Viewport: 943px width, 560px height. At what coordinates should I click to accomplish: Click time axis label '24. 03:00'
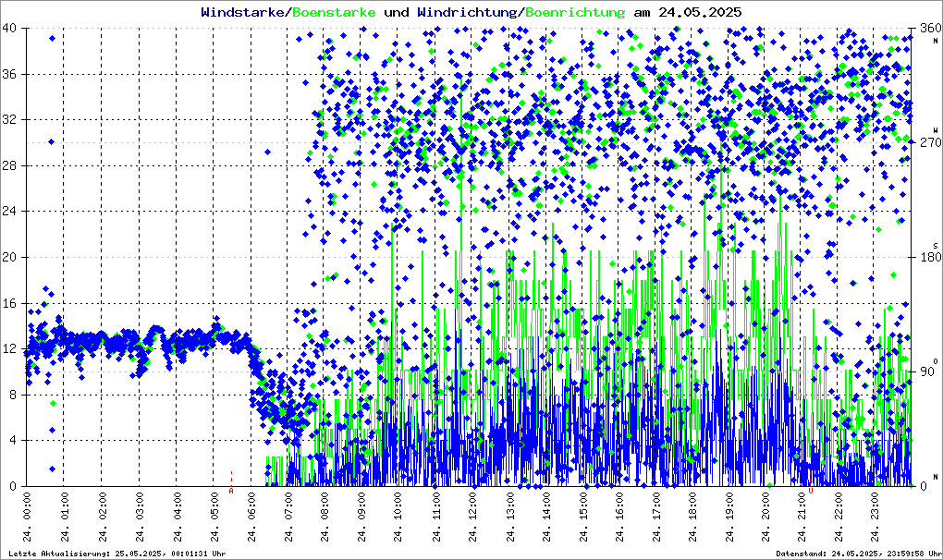coord(139,517)
